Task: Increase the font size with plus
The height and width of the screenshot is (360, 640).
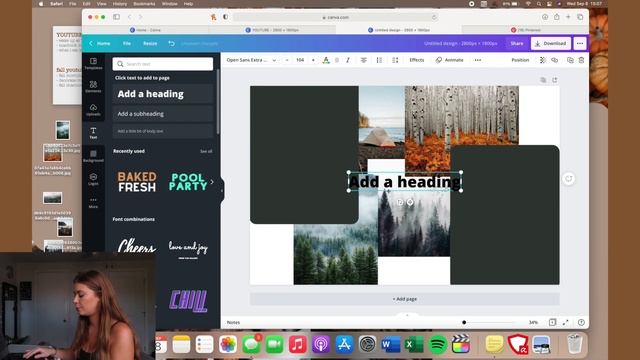Action: (313, 60)
